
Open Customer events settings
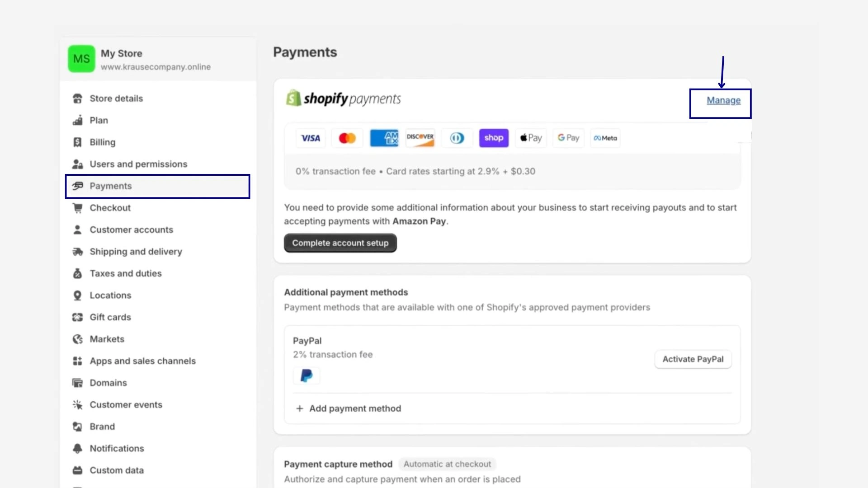point(126,405)
